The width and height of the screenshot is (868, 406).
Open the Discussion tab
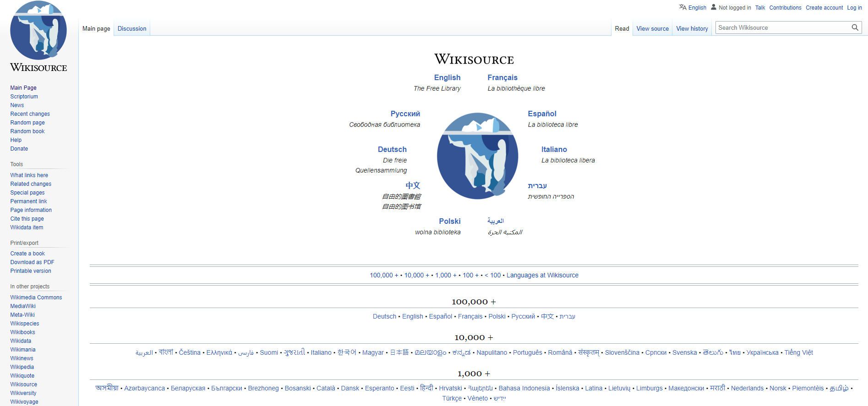click(x=132, y=28)
